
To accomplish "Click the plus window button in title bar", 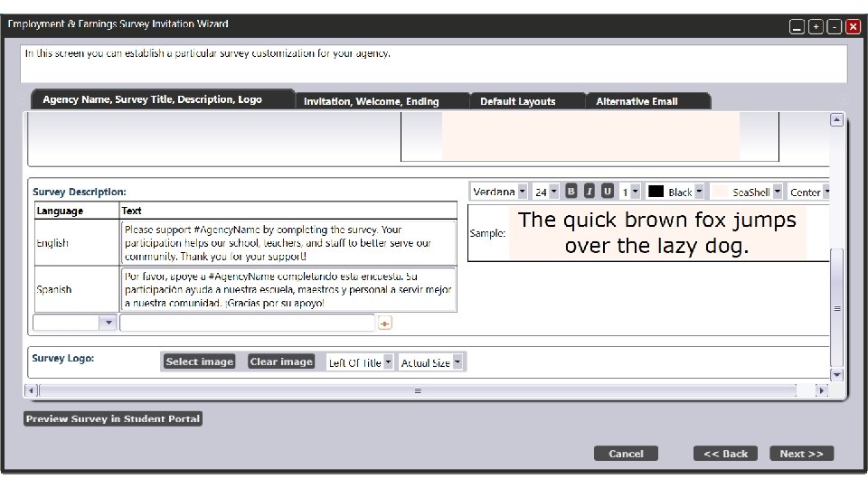I will 816,26.
